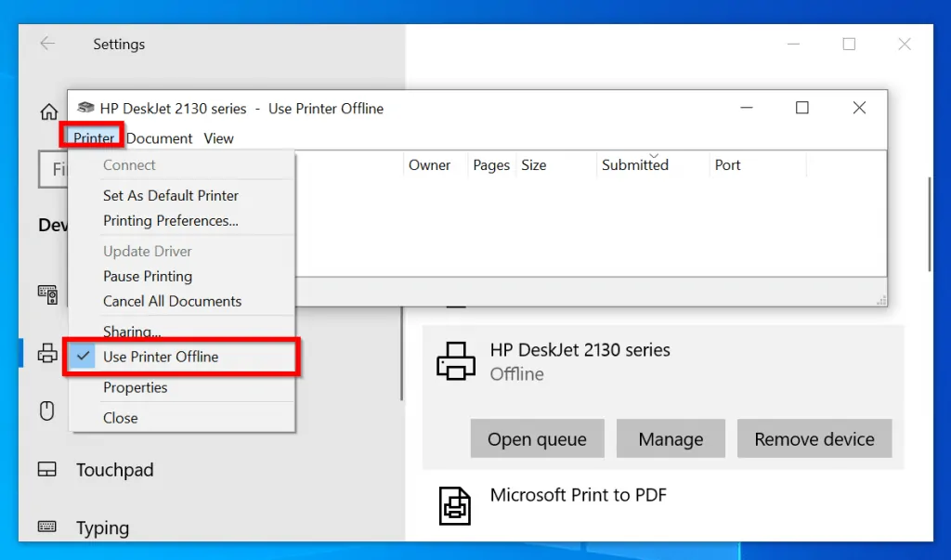
Task: Click the Mouse icon in sidebar
Action: click(x=47, y=410)
